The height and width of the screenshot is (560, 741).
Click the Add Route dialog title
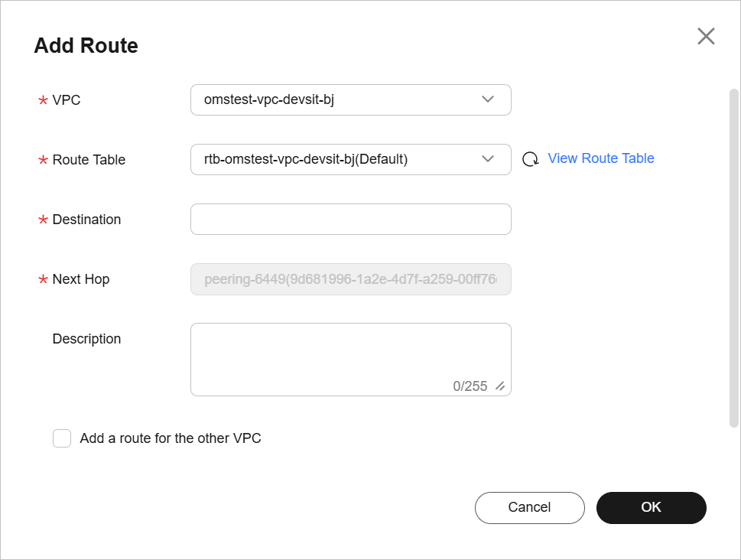pyautogui.click(x=86, y=46)
